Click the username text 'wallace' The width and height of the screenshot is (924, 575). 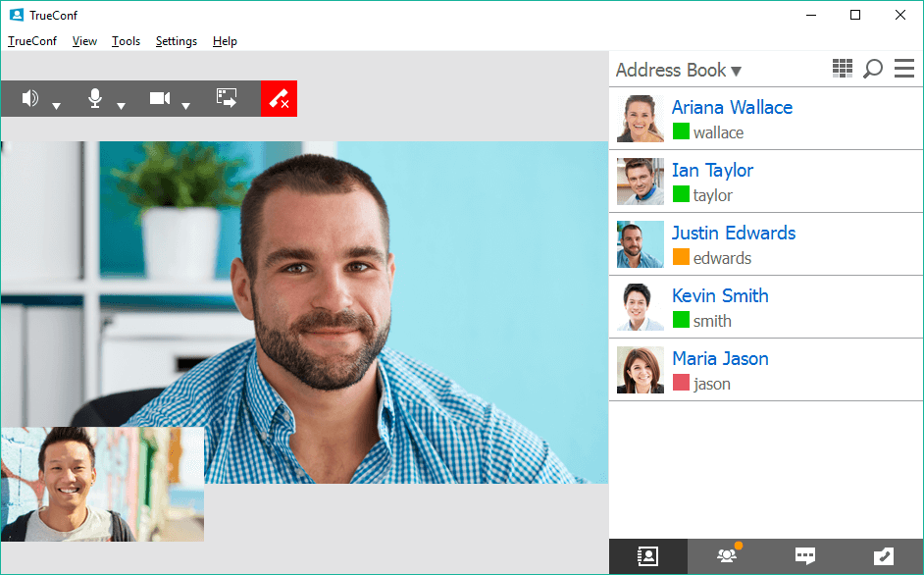coord(718,132)
